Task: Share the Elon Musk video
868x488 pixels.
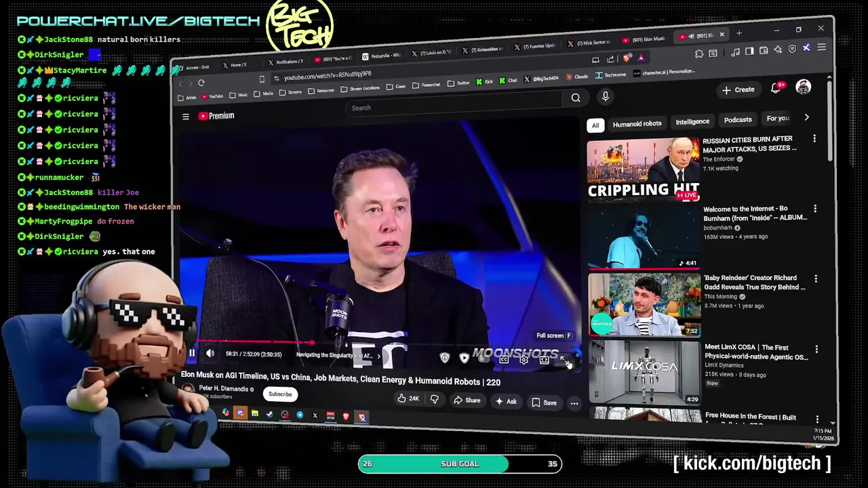Action: (x=467, y=401)
